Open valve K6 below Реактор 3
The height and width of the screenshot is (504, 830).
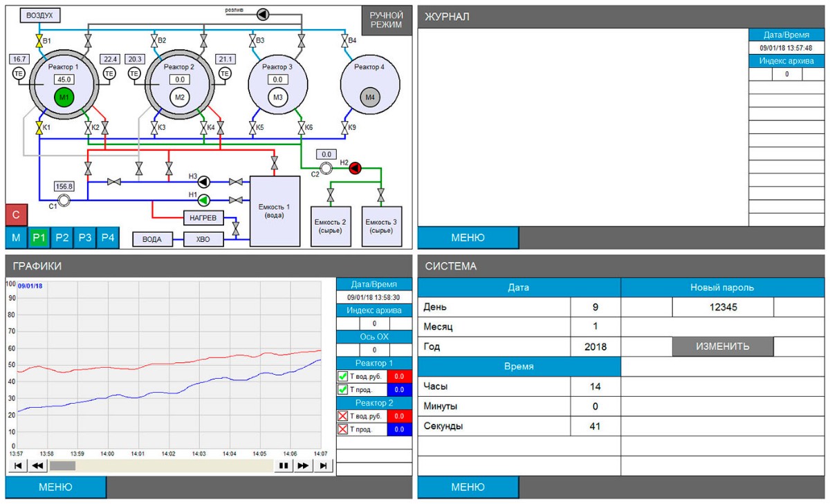click(x=302, y=128)
